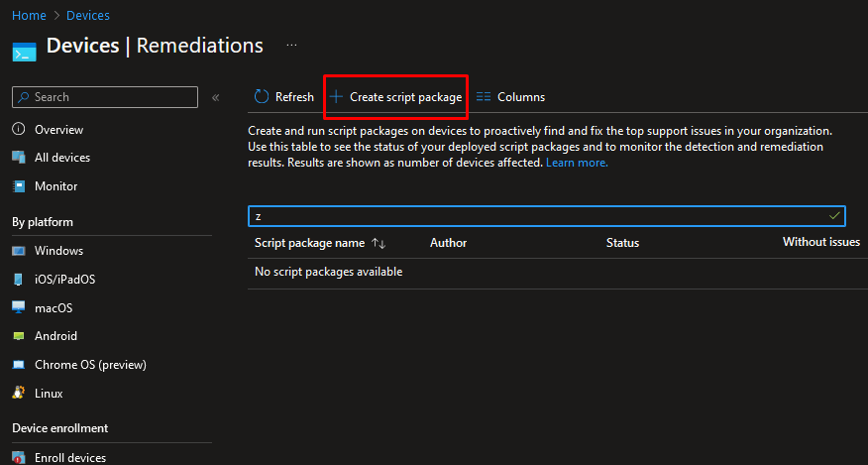Viewport: 868px width, 465px height.
Task: Click the Overview info icon
Action: pyautogui.click(x=19, y=129)
